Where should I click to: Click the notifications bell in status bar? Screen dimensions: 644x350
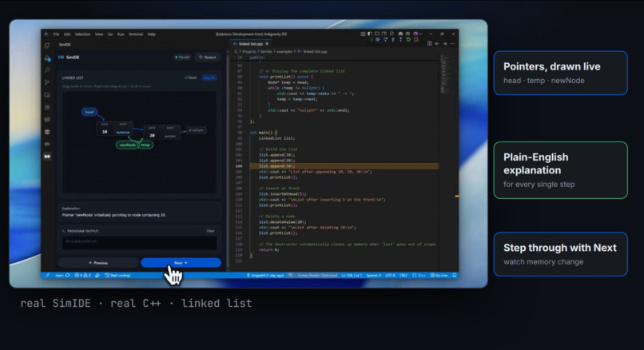tap(455, 275)
